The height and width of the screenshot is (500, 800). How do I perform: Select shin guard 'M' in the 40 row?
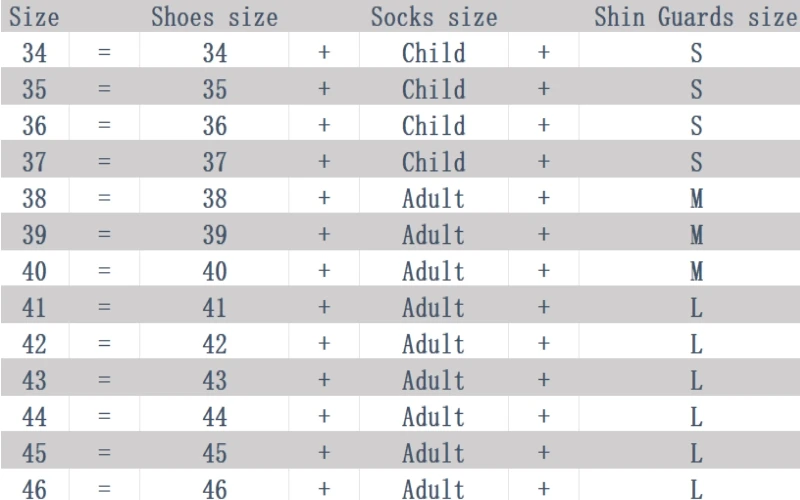click(x=696, y=271)
